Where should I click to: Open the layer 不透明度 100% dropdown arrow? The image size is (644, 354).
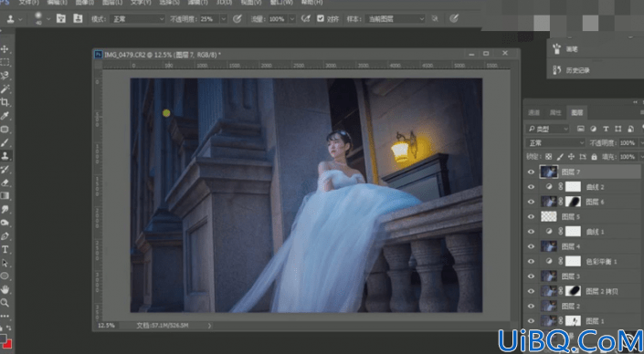[641, 142]
